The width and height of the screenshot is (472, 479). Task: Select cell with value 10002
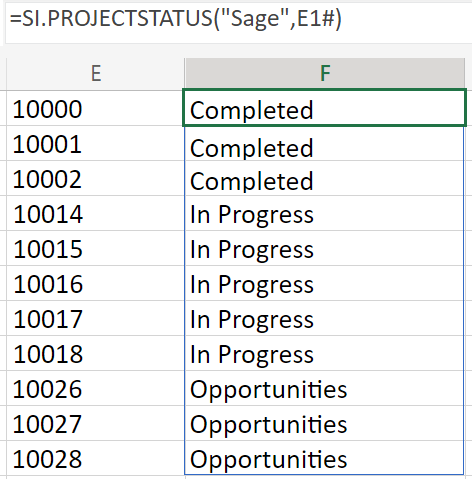click(95, 178)
